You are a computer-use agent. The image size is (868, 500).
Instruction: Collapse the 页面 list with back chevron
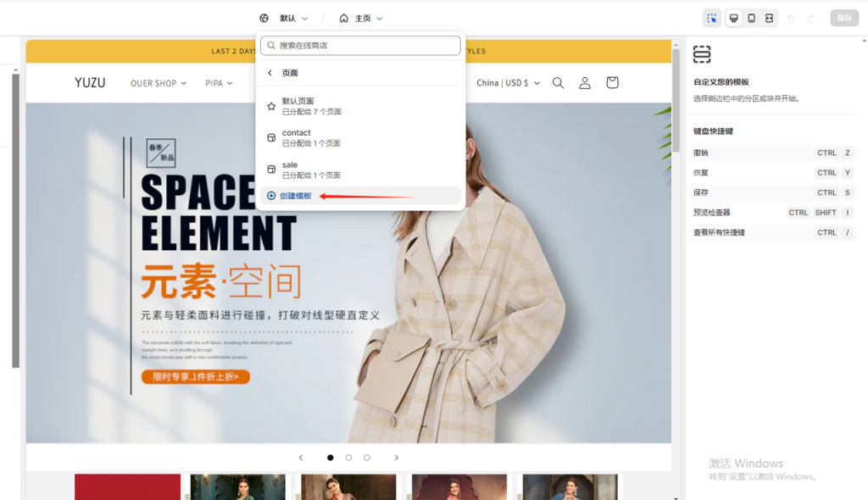click(x=270, y=72)
